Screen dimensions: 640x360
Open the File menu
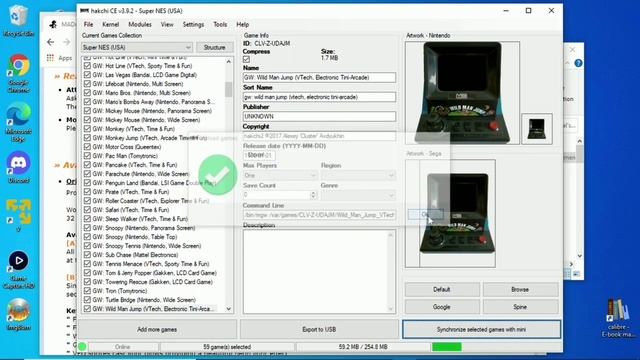pyautogui.click(x=88, y=24)
